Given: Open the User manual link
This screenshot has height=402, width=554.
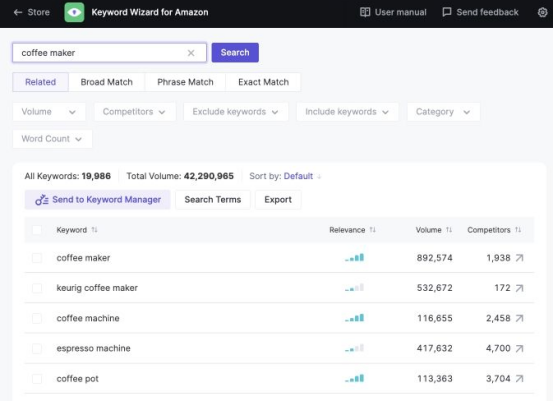Looking at the screenshot, I should coord(393,12).
